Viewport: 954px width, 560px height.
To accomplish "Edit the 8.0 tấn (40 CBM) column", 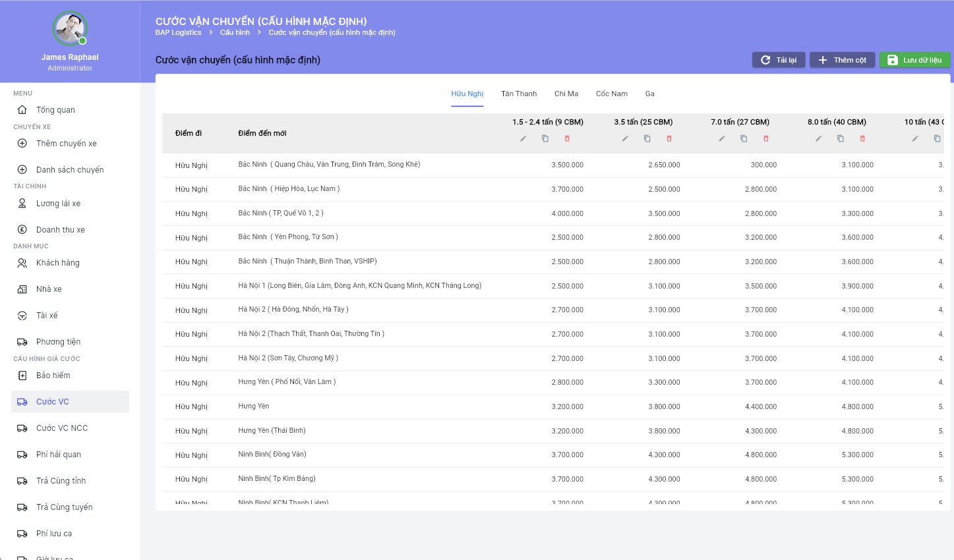I will tap(818, 138).
